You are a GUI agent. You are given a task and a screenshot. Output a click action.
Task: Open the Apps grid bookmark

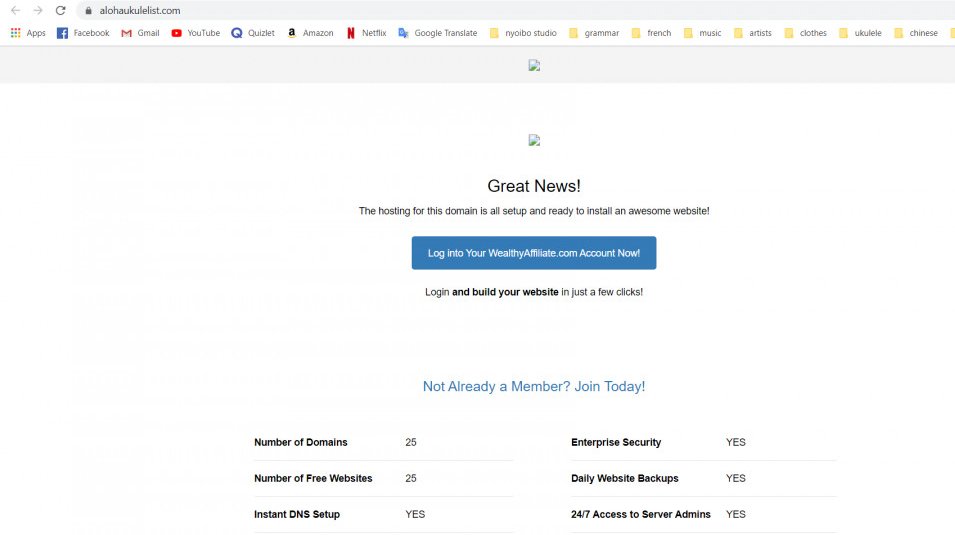tap(28, 33)
